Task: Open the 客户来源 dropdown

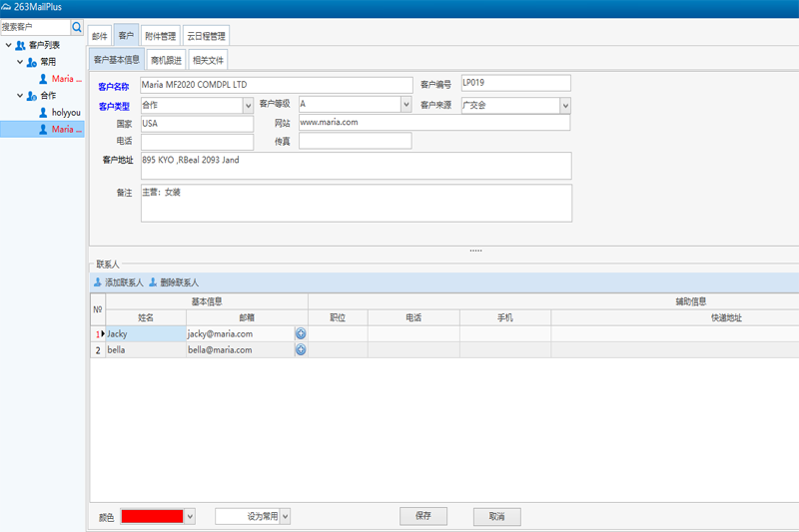Action: pos(564,106)
